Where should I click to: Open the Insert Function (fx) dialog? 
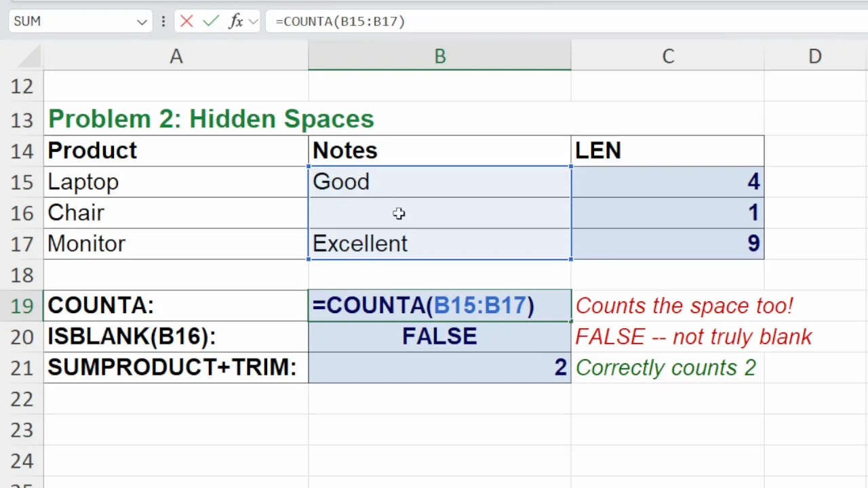click(235, 21)
